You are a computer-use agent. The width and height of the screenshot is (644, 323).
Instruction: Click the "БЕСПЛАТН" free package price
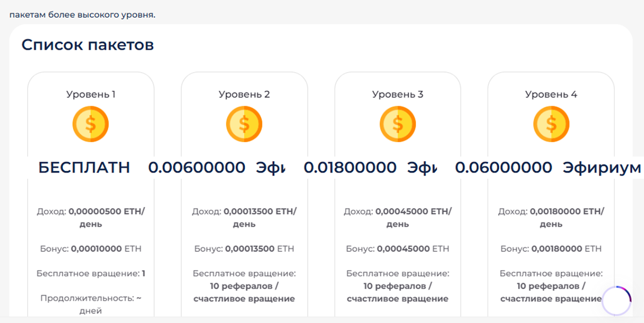[84, 168]
